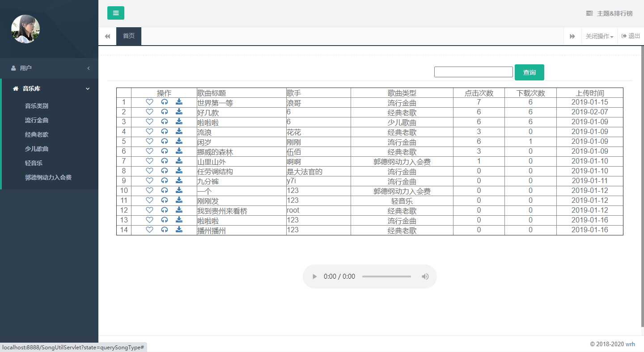Image resolution: width=644 pixels, height=352 pixels.
Task: Favorite the song 山里山外 with heart icon
Action: (149, 161)
